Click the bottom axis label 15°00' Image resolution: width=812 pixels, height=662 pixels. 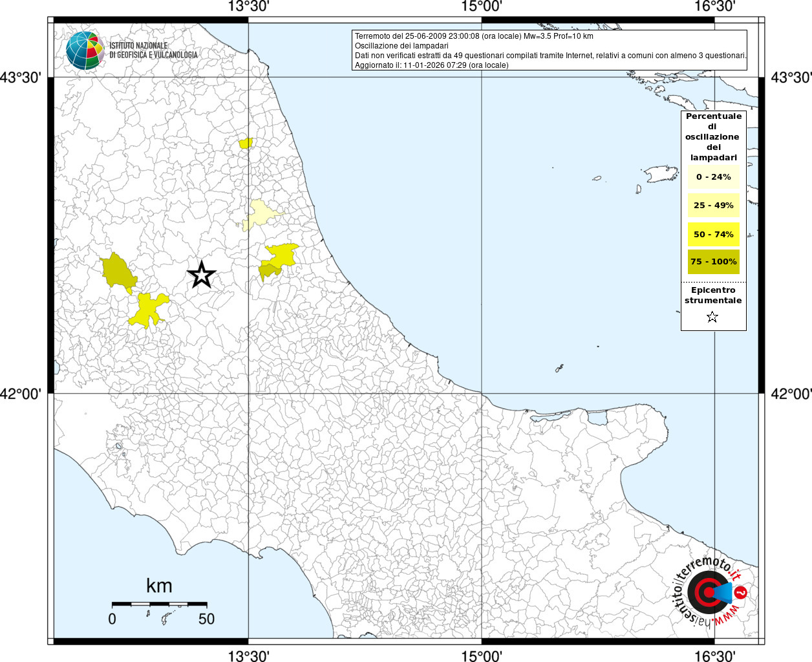click(482, 656)
